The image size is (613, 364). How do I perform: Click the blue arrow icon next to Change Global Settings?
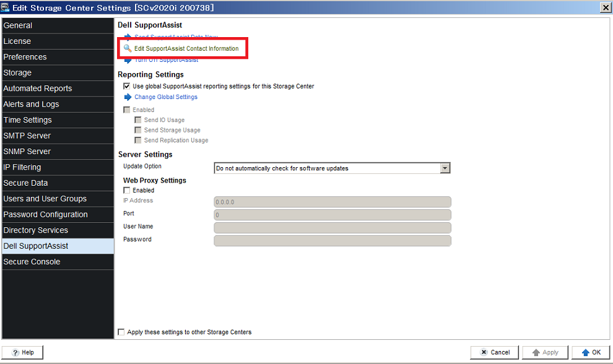128,97
